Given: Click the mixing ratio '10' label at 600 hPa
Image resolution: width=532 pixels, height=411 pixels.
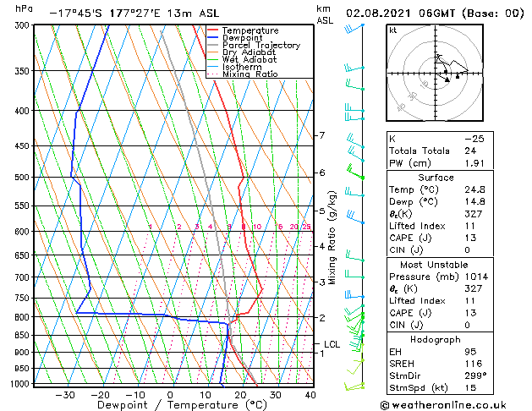Looking at the screenshot, I should [257, 227].
